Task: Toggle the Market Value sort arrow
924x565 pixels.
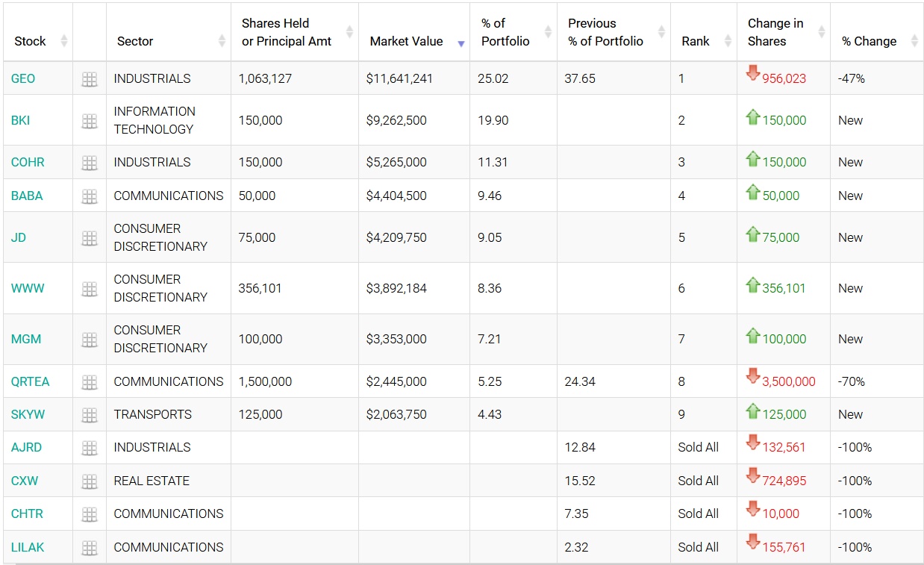Action: [x=461, y=43]
